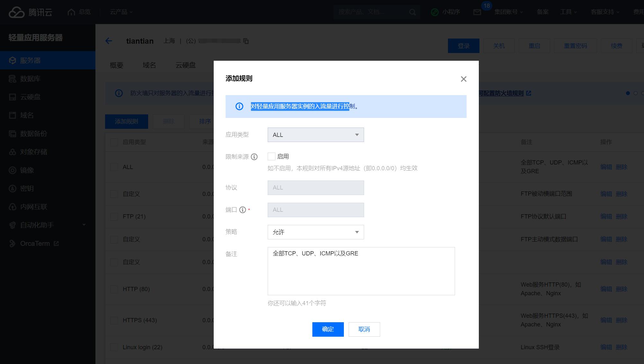Switch to the 域名 tab
The width and height of the screenshot is (644, 364).
[x=149, y=65]
